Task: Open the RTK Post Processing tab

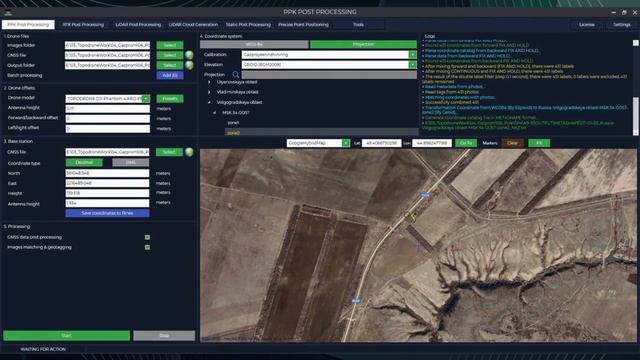Action: 83,24
